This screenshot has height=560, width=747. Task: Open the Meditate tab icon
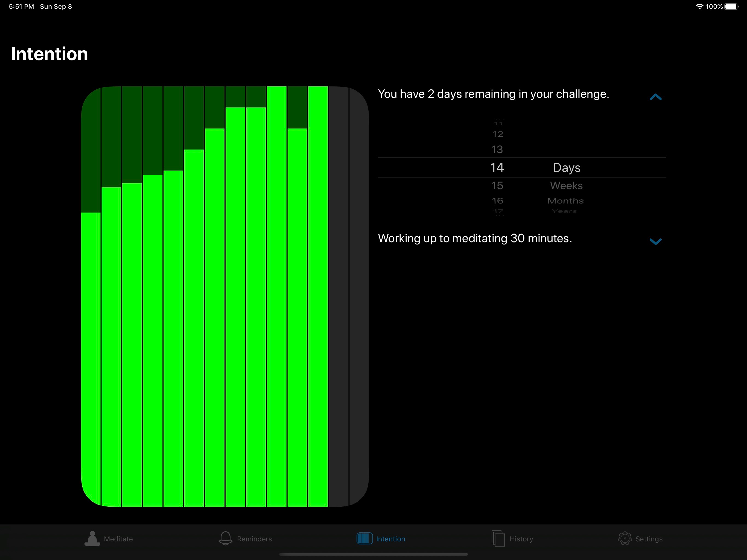(x=92, y=538)
